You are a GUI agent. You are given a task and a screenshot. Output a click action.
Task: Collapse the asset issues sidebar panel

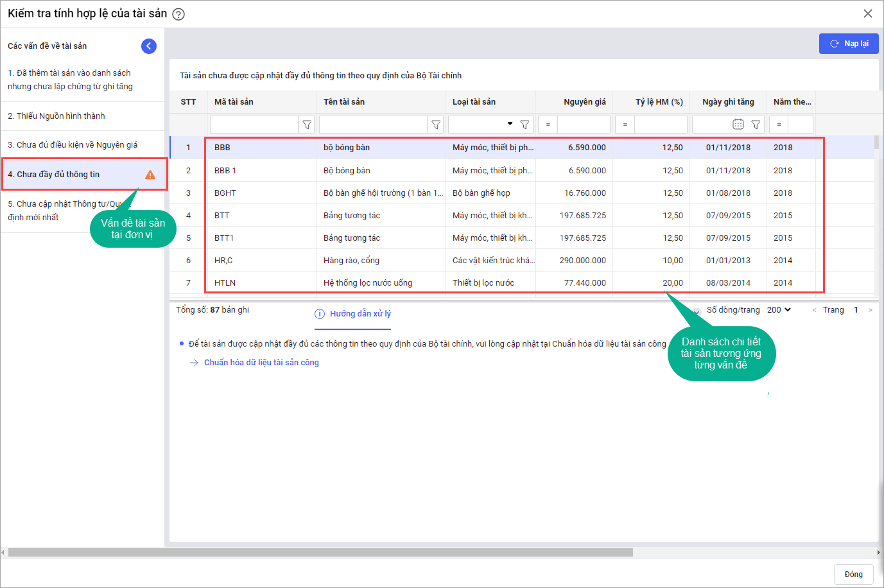(x=148, y=46)
